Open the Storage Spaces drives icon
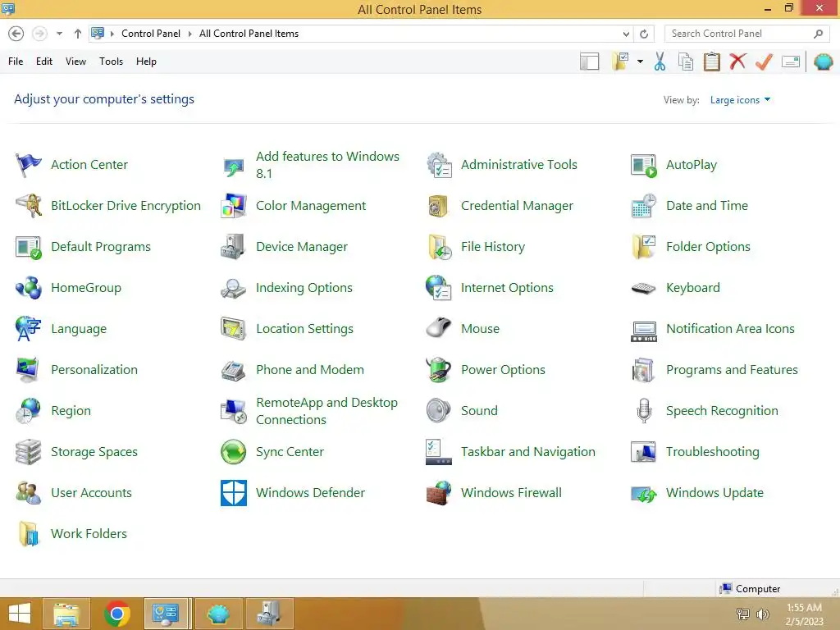This screenshot has height=630, width=840. pyautogui.click(x=29, y=452)
